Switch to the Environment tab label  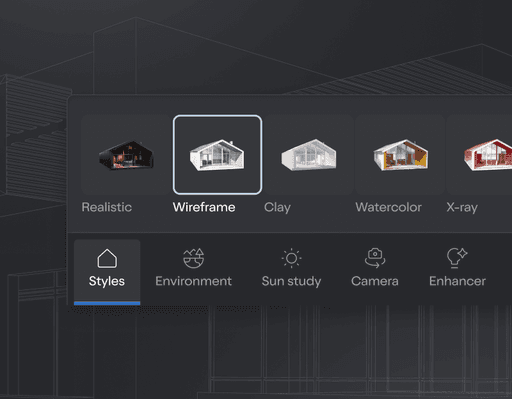(194, 281)
